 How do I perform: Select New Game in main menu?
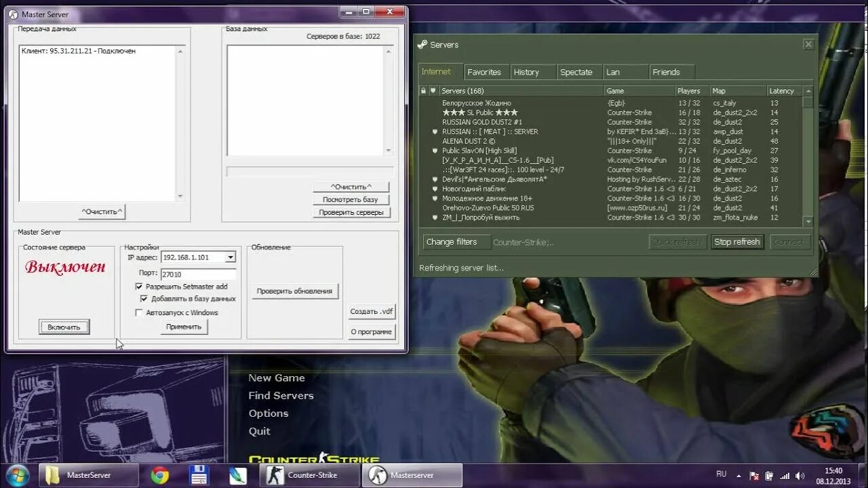(276, 378)
